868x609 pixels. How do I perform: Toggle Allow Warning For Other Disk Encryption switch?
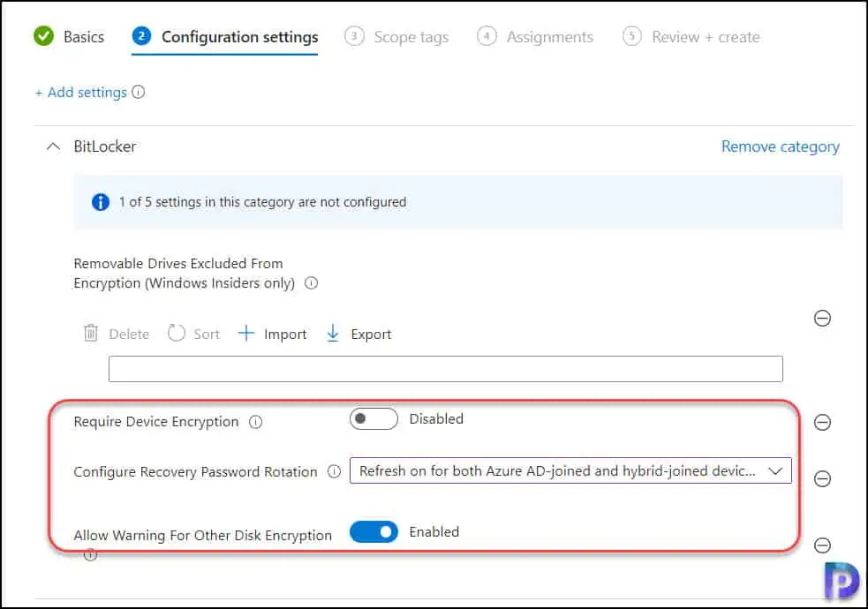pyautogui.click(x=374, y=532)
